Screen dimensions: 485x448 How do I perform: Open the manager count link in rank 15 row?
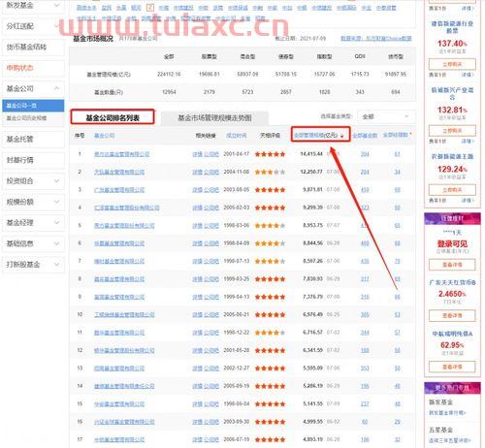(398, 403)
